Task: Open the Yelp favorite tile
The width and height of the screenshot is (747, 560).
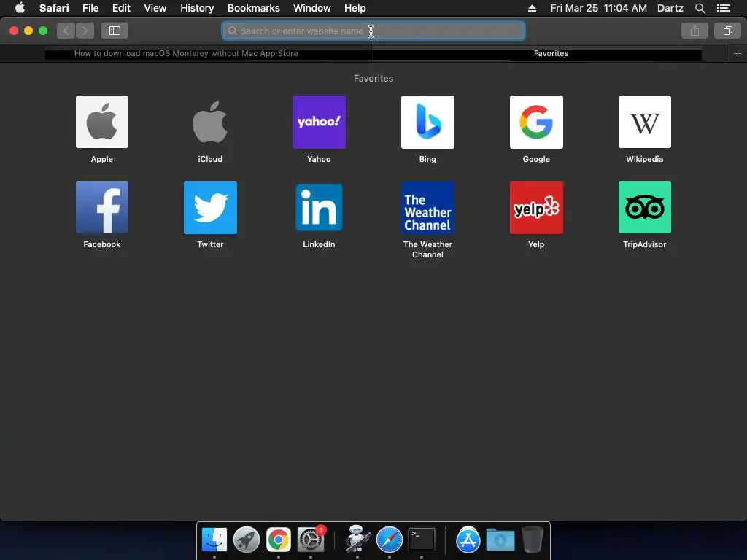Action: coord(536,207)
